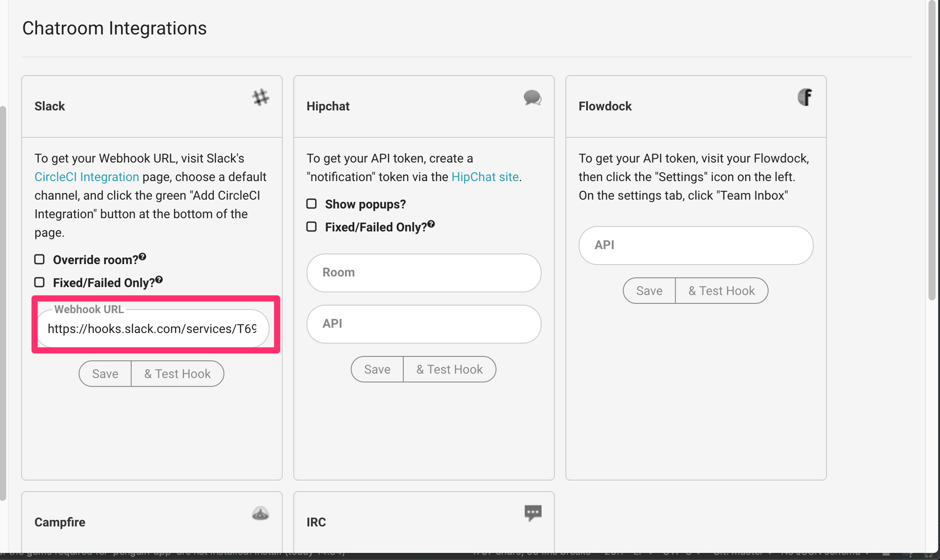The width and height of the screenshot is (940, 560).
Task: Click the Hipchat speech bubble icon
Action: click(532, 97)
